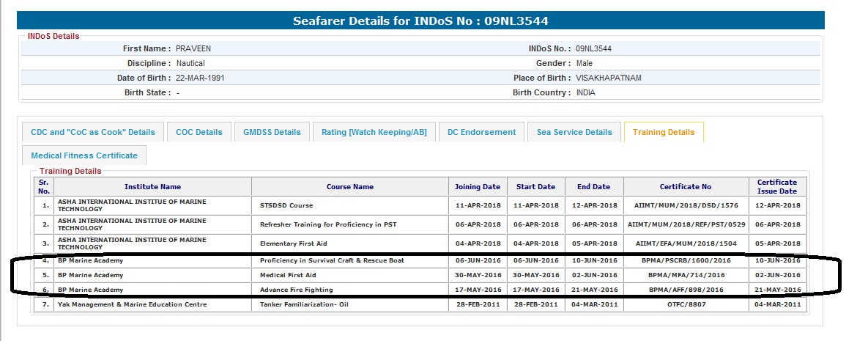Image resolution: width=868 pixels, height=341 pixels.
Task: Open the DC Endorsement tab
Action: [481, 132]
